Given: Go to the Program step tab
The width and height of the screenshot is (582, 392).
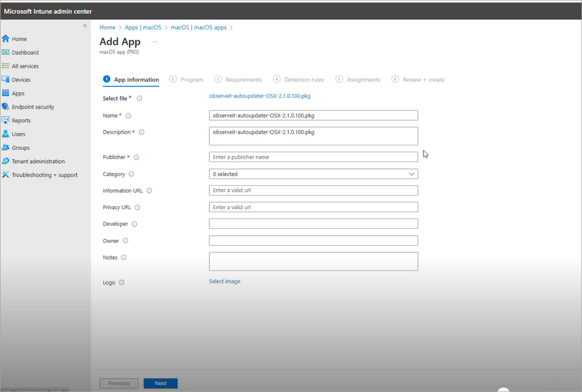Looking at the screenshot, I should [x=186, y=79].
